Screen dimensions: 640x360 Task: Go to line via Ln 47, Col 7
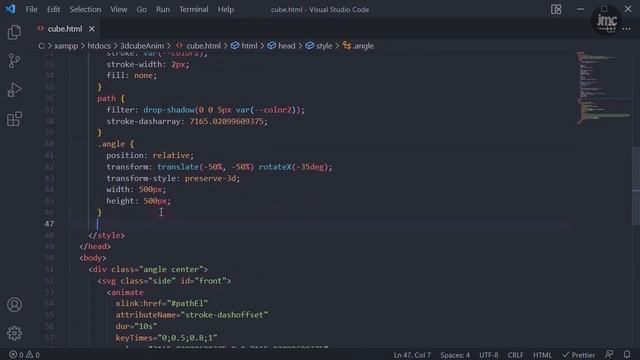pos(412,355)
